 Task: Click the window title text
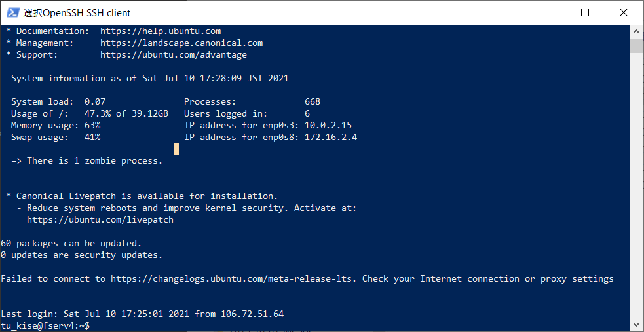coord(77,12)
